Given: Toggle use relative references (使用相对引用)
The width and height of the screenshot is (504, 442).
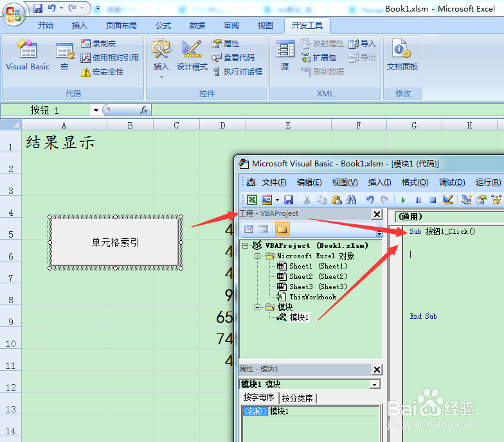Looking at the screenshot, I should point(109,58).
